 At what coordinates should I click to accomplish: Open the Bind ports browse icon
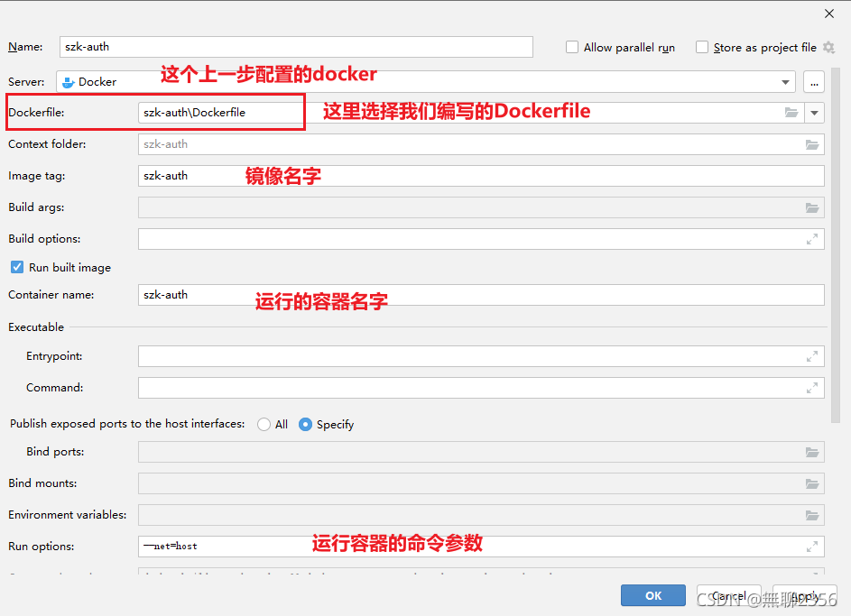pyautogui.click(x=813, y=452)
